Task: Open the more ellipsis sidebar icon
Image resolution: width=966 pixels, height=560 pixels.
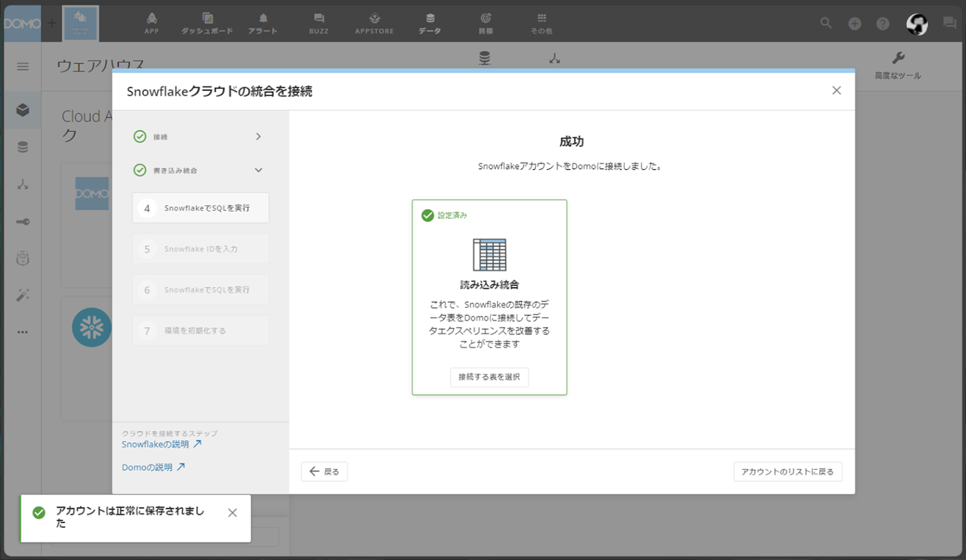Action: 23,332
